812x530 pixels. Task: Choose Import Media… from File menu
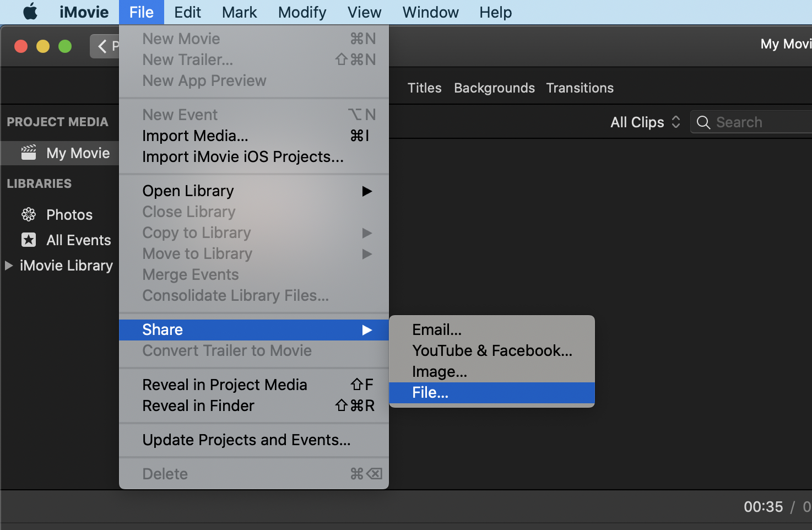click(195, 136)
